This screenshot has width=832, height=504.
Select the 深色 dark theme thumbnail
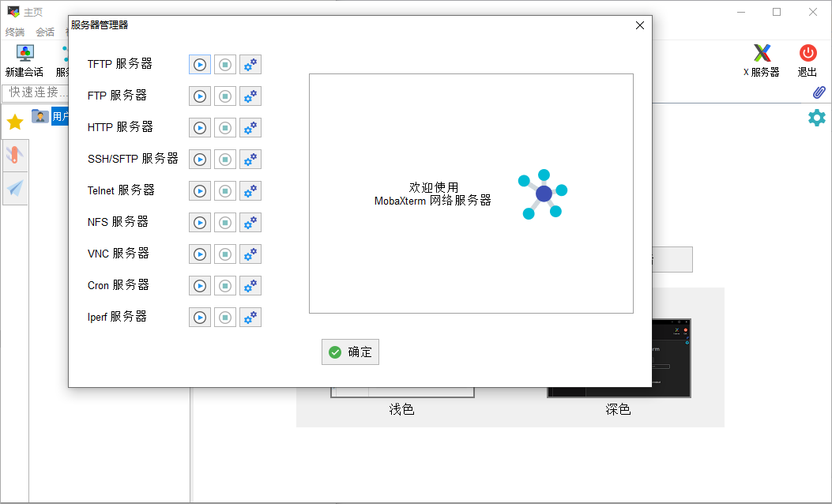click(x=619, y=358)
